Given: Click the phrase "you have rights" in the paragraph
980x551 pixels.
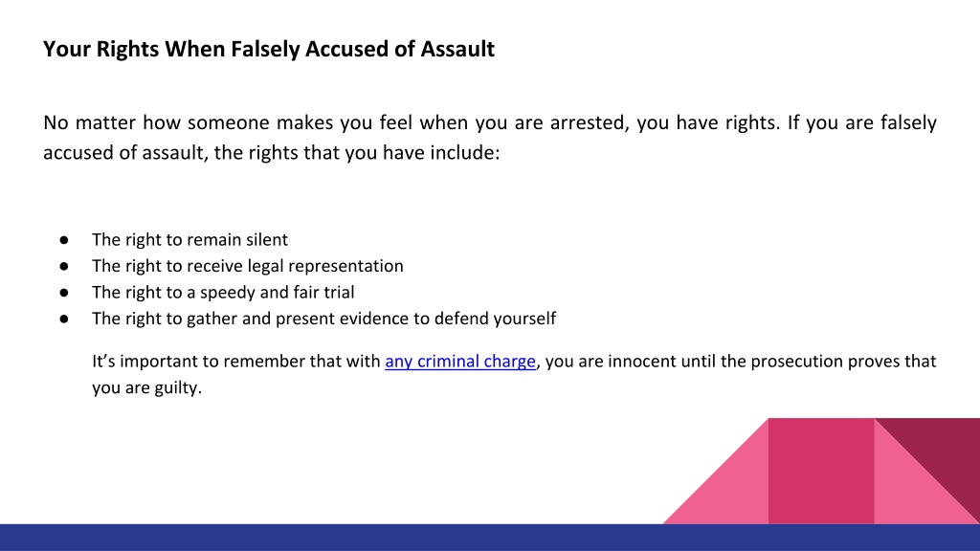Looking at the screenshot, I should (708, 122).
